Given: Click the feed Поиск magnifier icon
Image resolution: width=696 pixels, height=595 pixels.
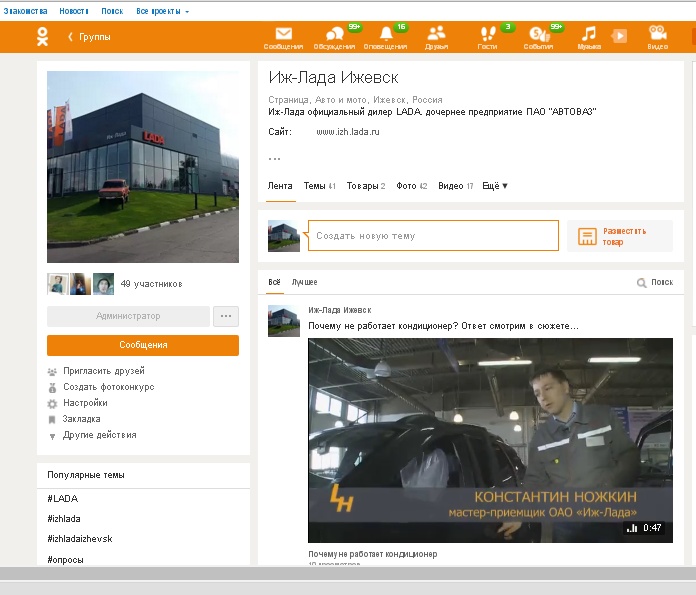Looking at the screenshot, I should (x=641, y=283).
